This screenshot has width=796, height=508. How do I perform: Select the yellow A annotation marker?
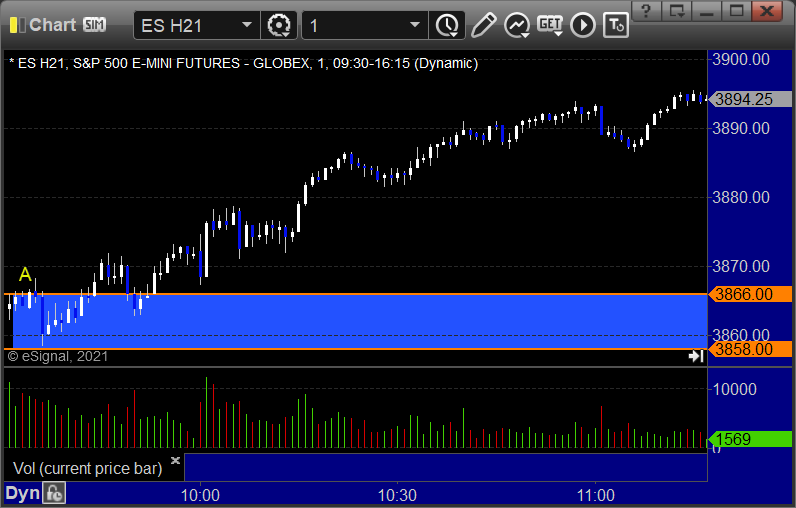tap(25, 275)
